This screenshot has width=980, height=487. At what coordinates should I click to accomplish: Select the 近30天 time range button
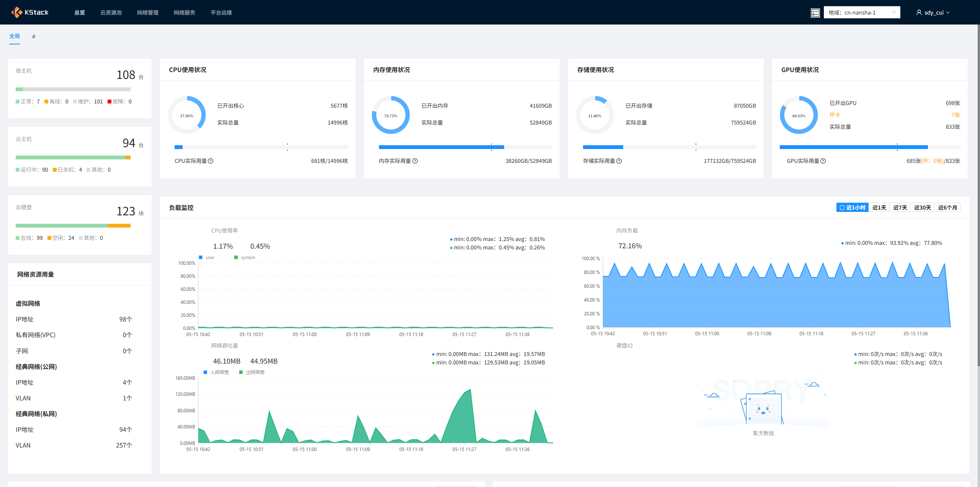pos(922,208)
